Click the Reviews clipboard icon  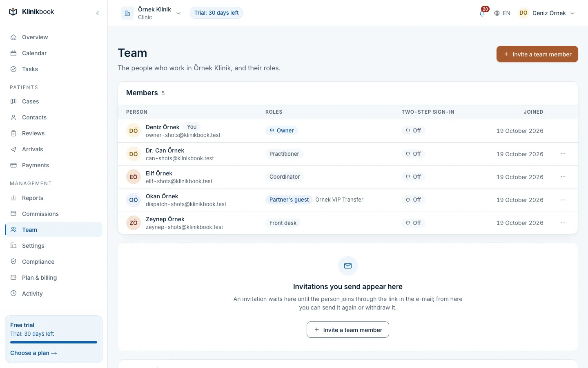point(13,133)
